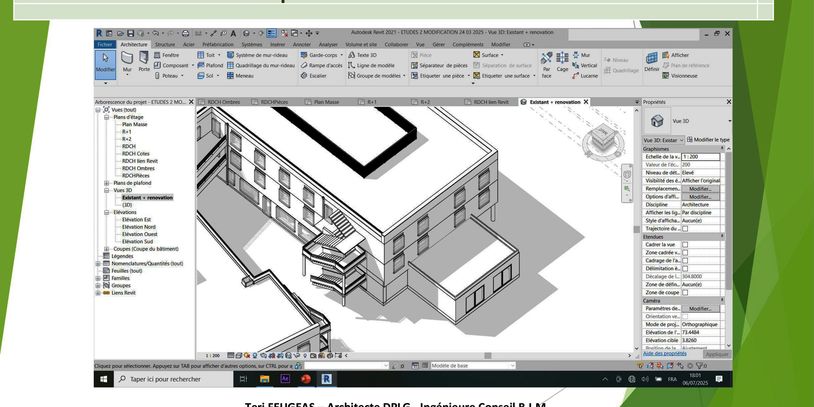This screenshot has width=814, height=407.
Task: Select RDCH Cotes in project browser
Action: click(135, 154)
